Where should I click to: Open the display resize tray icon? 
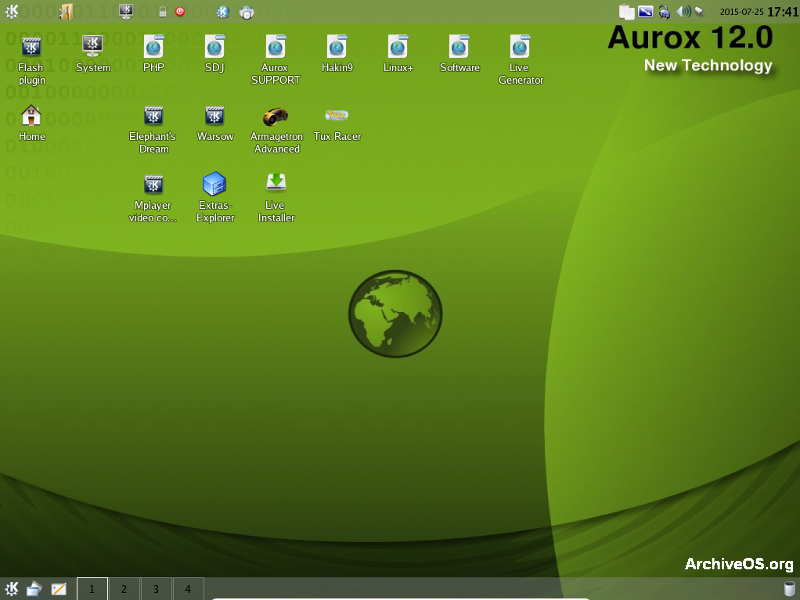[645, 11]
